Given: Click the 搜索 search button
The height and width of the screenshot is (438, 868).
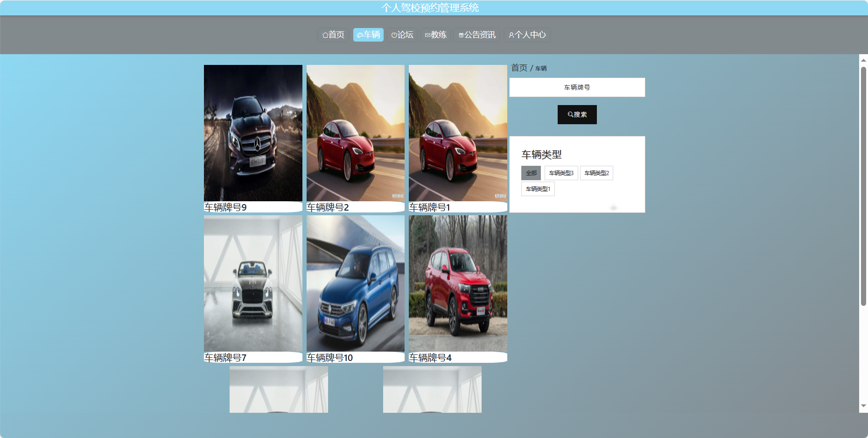Looking at the screenshot, I should pos(577,114).
